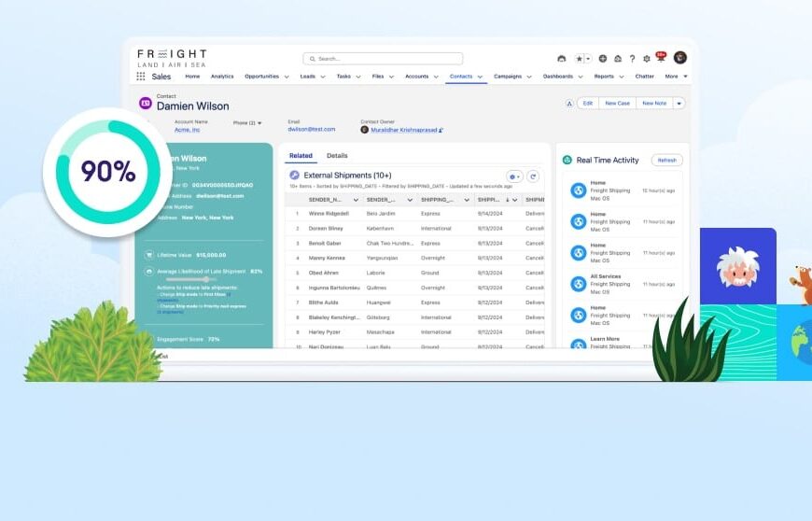812x521 pixels.
Task: Open the Muralidhar Krishnaprasad owner link
Action: (x=404, y=130)
